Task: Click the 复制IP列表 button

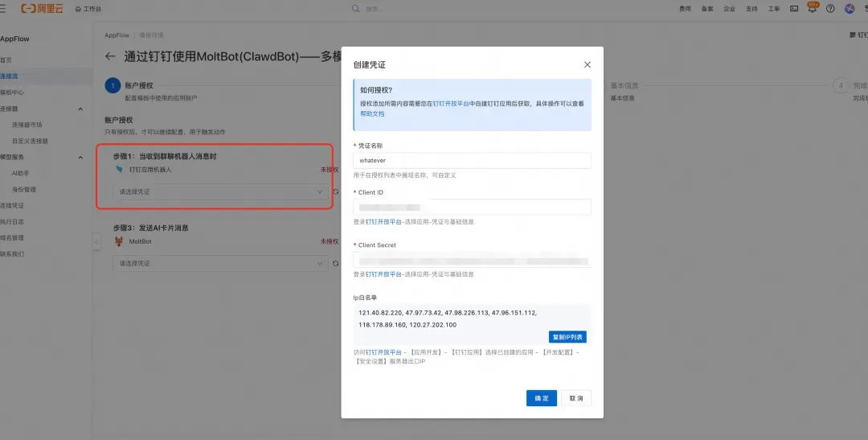Action: (x=567, y=337)
